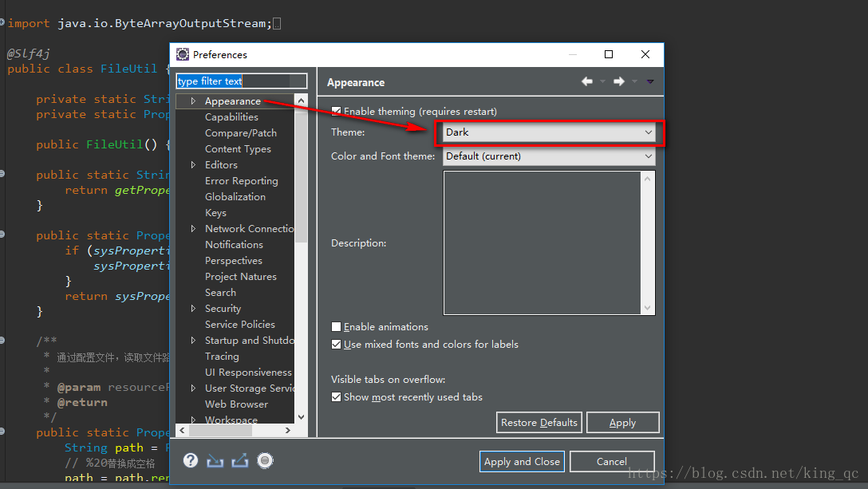
Task: Click the tree vertical scrollbar up arrow
Action: pyautogui.click(x=301, y=101)
